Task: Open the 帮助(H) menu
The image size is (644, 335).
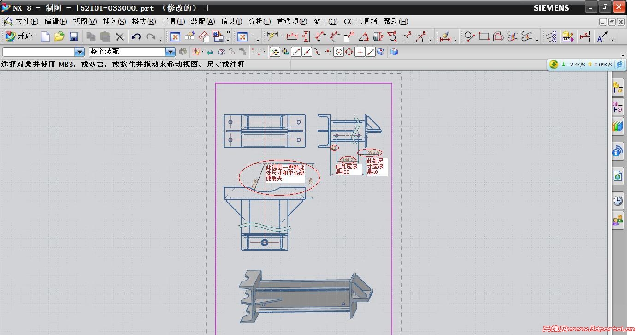Action: tap(396, 21)
